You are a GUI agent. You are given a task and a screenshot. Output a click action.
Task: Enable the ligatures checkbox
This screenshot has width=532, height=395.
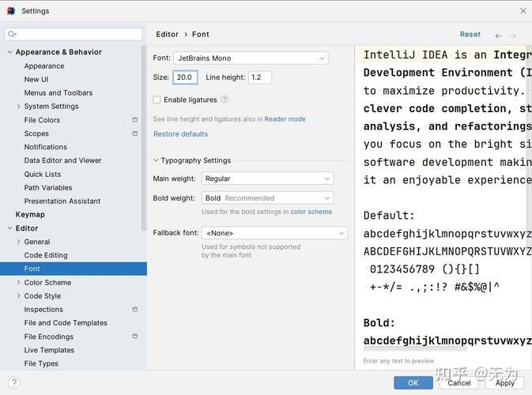point(157,100)
